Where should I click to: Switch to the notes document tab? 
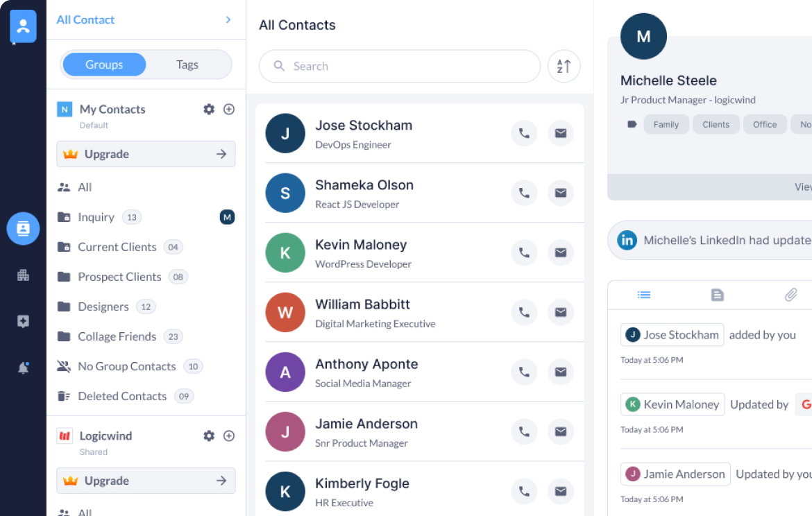717,295
